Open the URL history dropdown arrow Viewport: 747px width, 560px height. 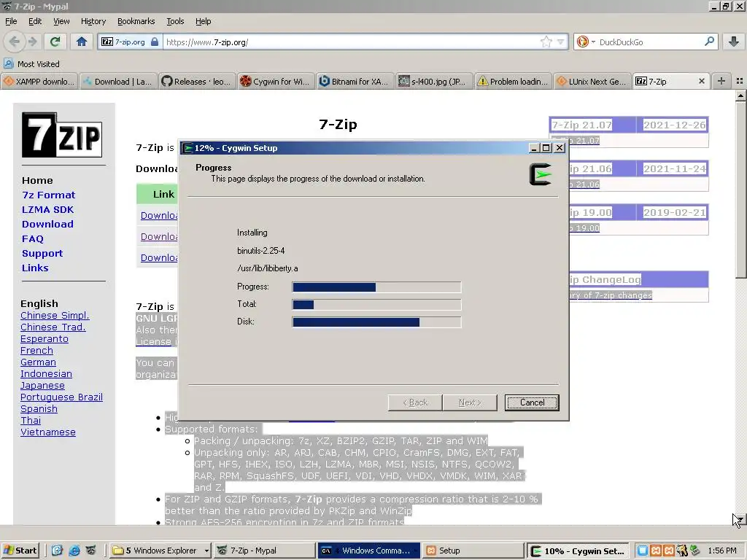click(561, 42)
